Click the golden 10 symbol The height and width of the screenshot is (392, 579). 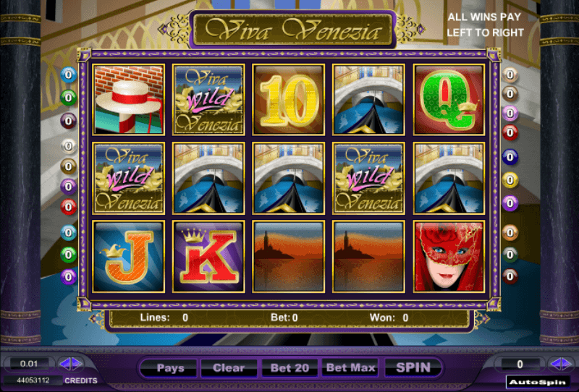(x=288, y=100)
